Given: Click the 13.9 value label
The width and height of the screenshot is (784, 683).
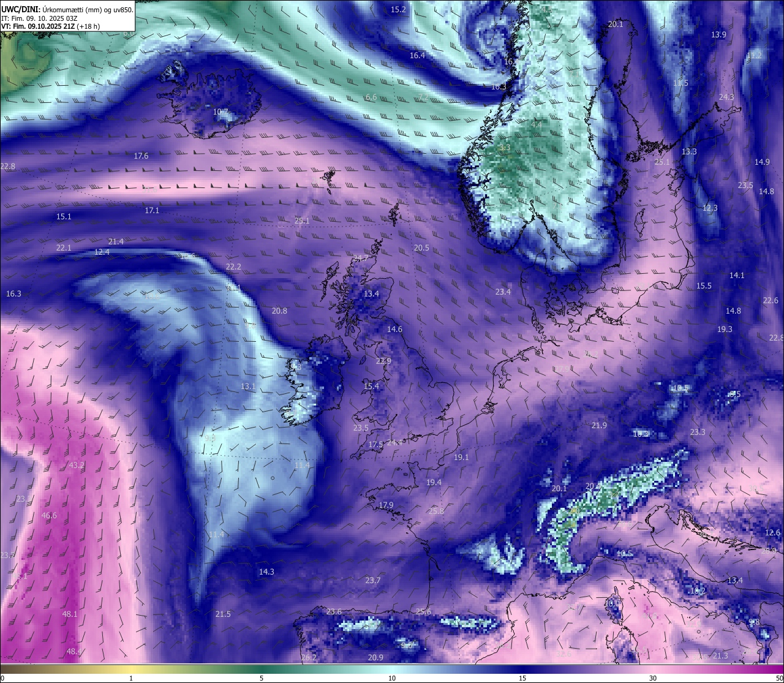Looking at the screenshot, I should (718, 35).
